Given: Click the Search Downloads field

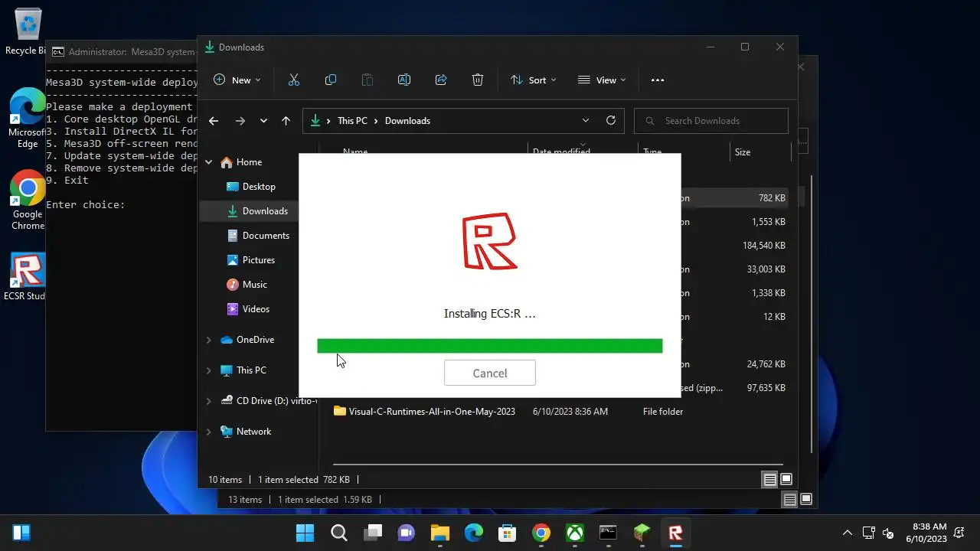Looking at the screenshot, I should [x=711, y=121].
